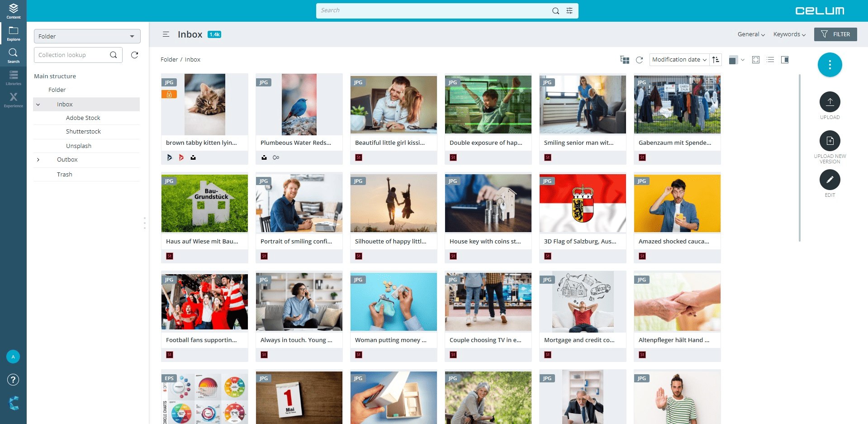The width and height of the screenshot is (868, 424).
Task: Reverse the sort direction of assets
Action: [x=715, y=59]
